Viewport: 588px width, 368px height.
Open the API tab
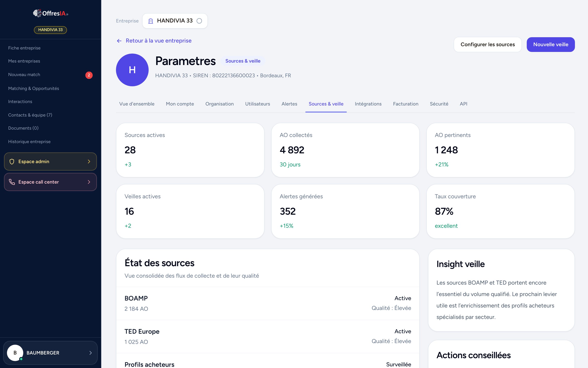coord(463,104)
